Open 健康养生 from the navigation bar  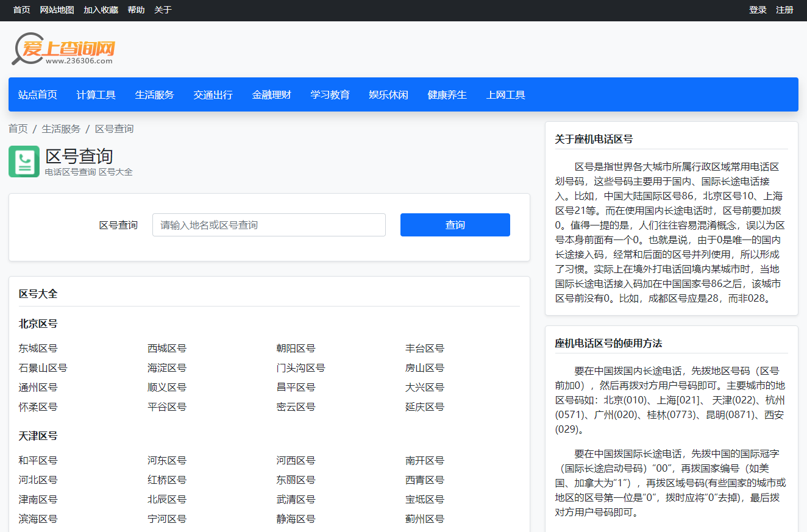(447, 94)
